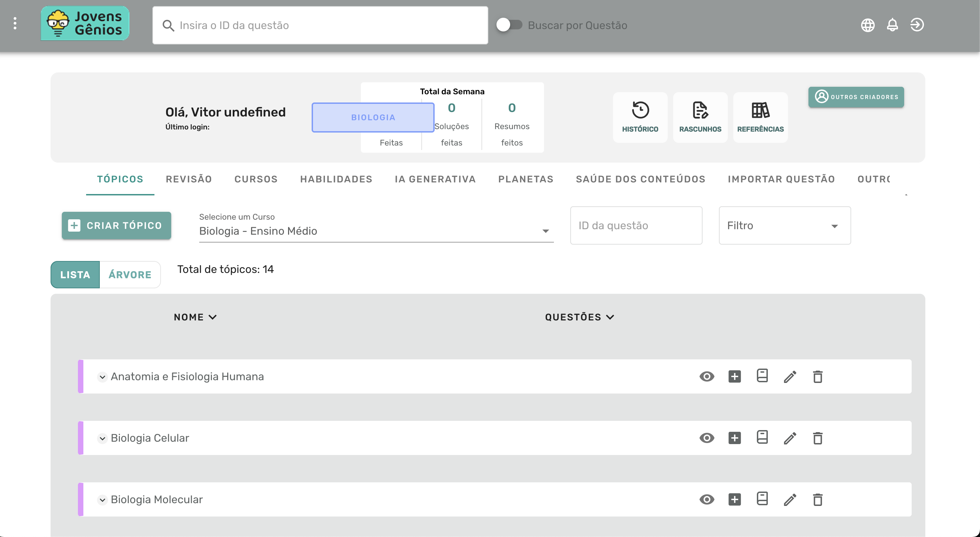The image size is (980, 537).
Task: Click the CRIAR TÓPICO button
Action: pyautogui.click(x=116, y=225)
